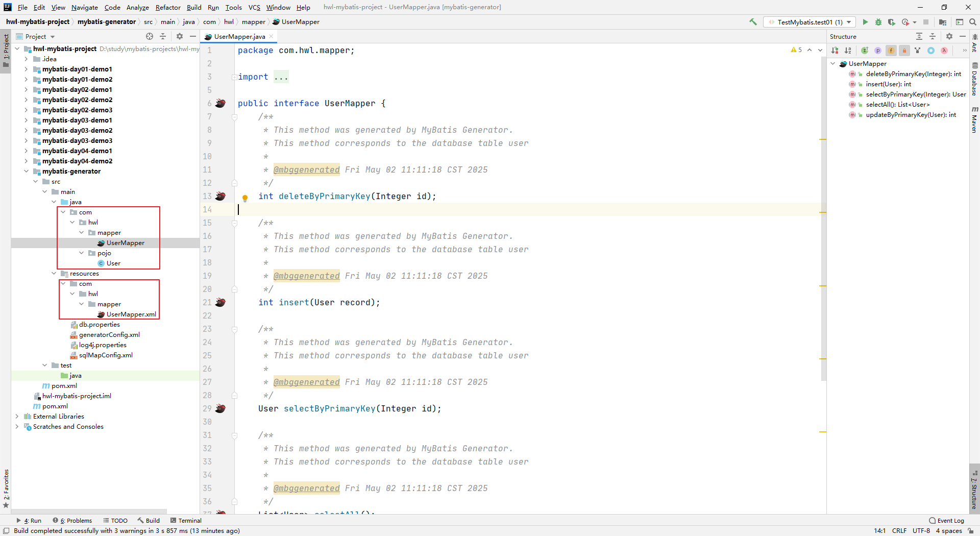Toggle Sort Alphabetically in Structure

[x=848, y=51]
